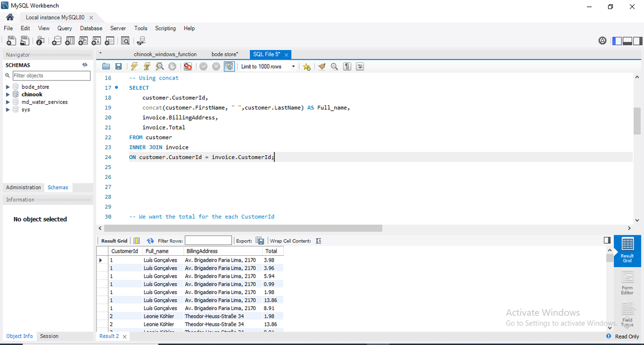Open the object inspector info icon
Image resolution: width=644 pixels, height=345 pixels.
(41, 40)
